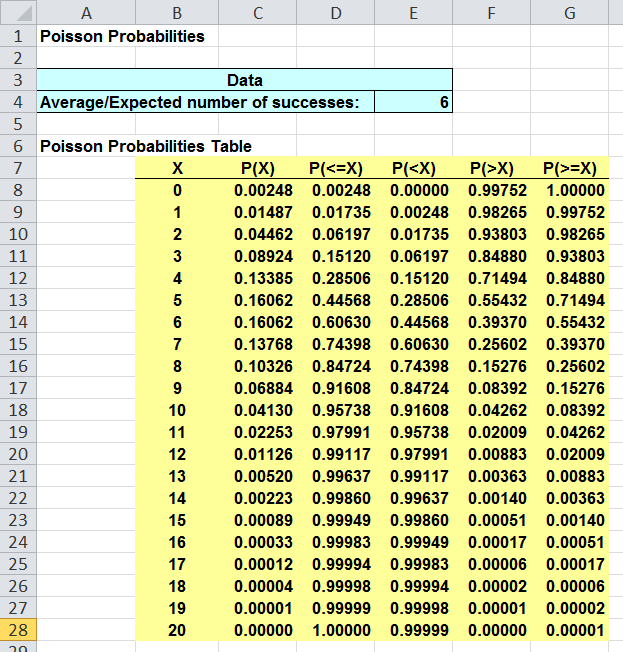
Task: Click P(<=X) value in X=6 row
Action: click(x=336, y=322)
